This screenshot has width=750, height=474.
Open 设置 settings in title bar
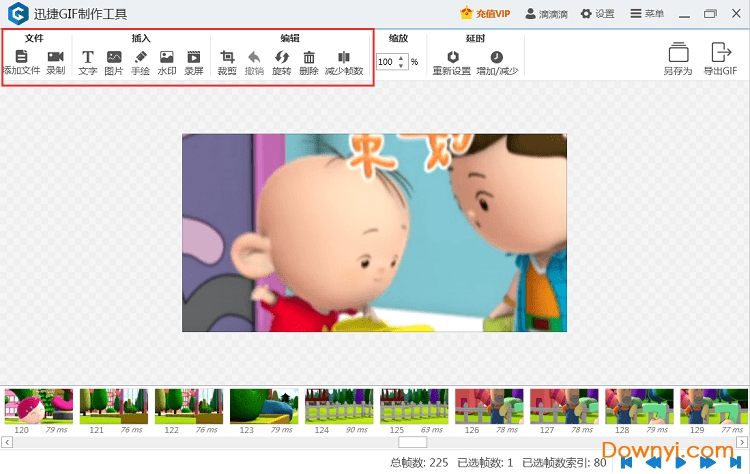coord(598,14)
